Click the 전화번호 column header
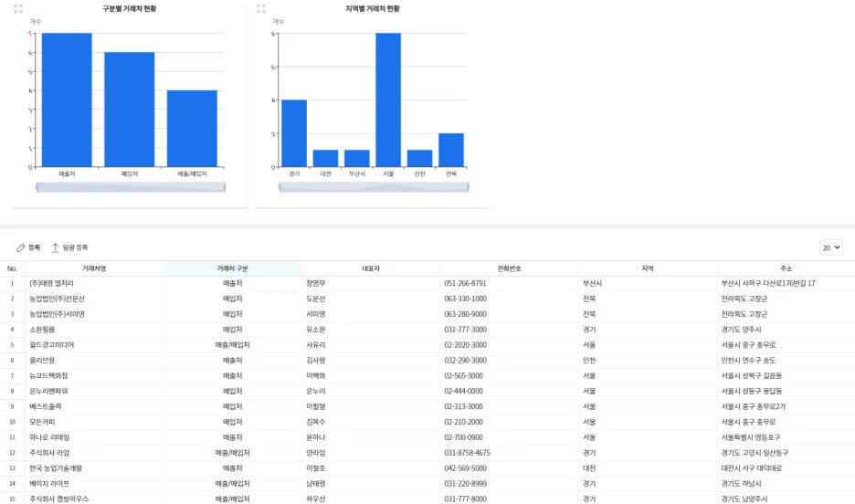 509,268
